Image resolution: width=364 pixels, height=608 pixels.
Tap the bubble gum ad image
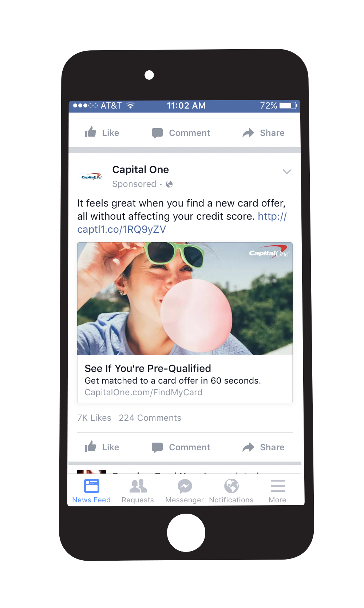[x=185, y=299]
